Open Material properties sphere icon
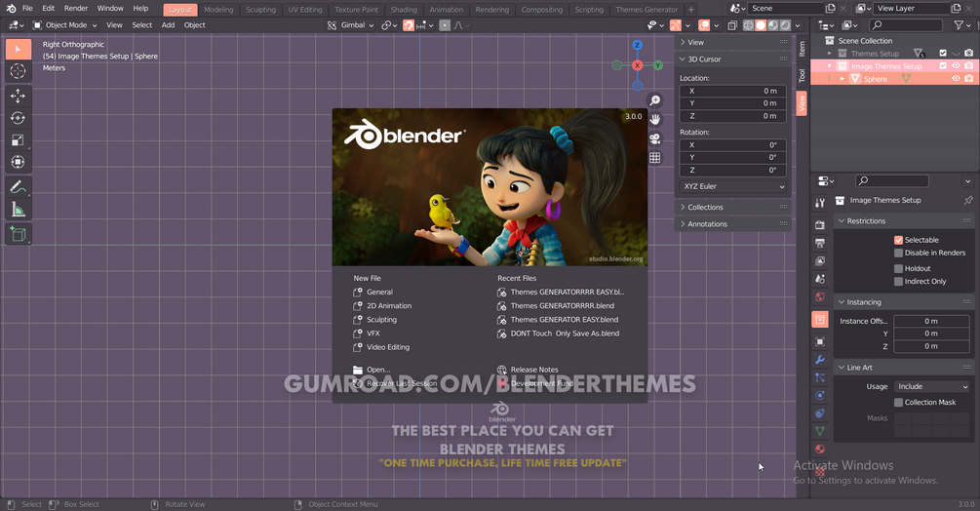Screen dimensions: 980x511 point(820,450)
